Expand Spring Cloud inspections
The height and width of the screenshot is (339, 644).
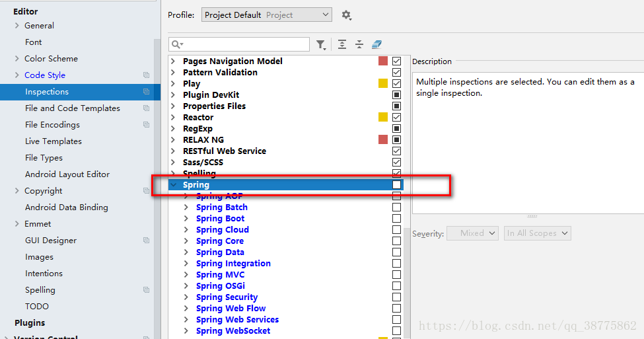tap(186, 230)
